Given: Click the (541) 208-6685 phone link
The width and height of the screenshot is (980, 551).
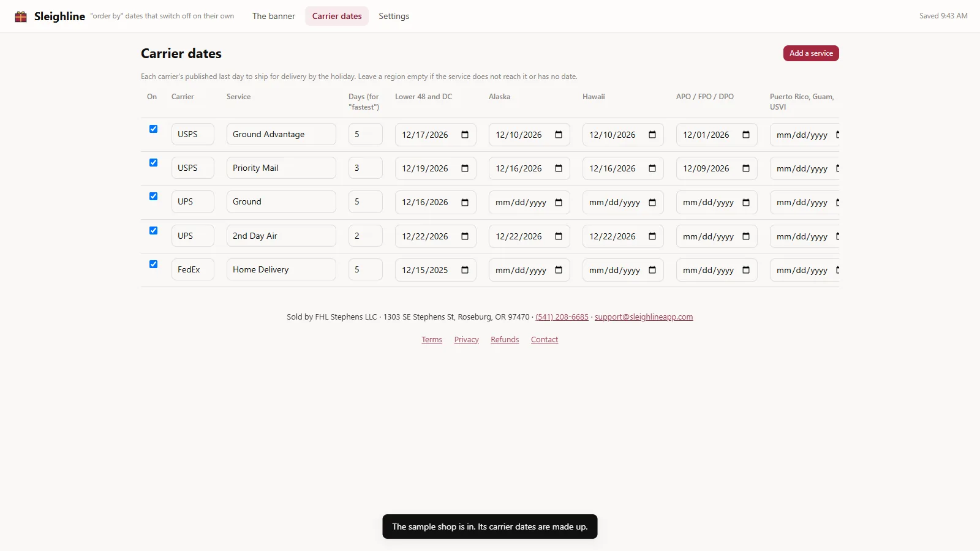Looking at the screenshot, I should tap(562, 317).
